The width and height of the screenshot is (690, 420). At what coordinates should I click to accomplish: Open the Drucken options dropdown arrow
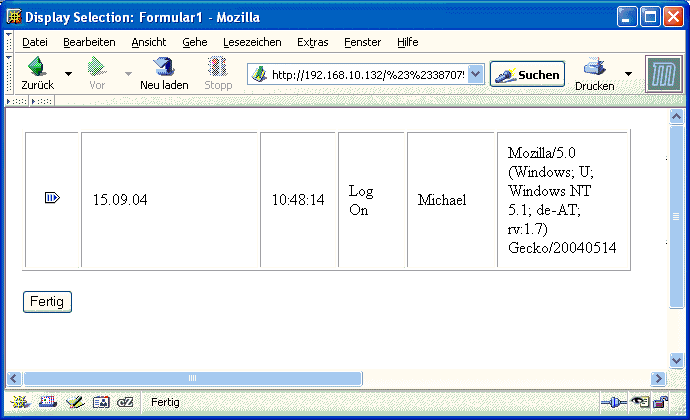628,74
